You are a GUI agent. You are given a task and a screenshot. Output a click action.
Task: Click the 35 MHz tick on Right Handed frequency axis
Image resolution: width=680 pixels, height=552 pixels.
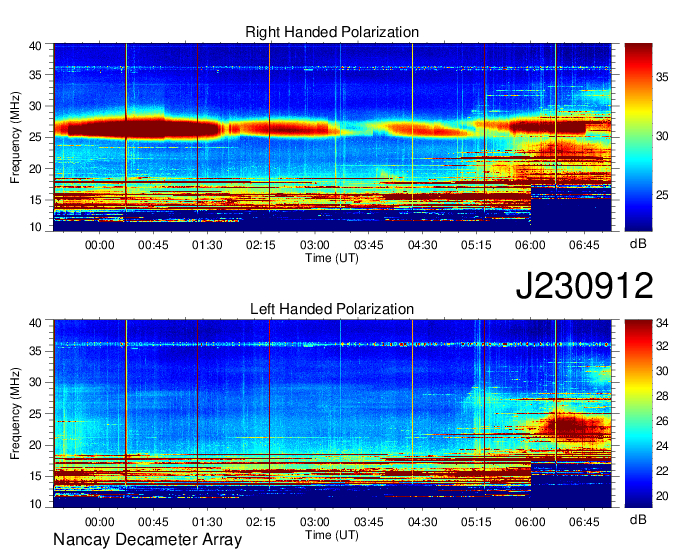tap(36, 75)
